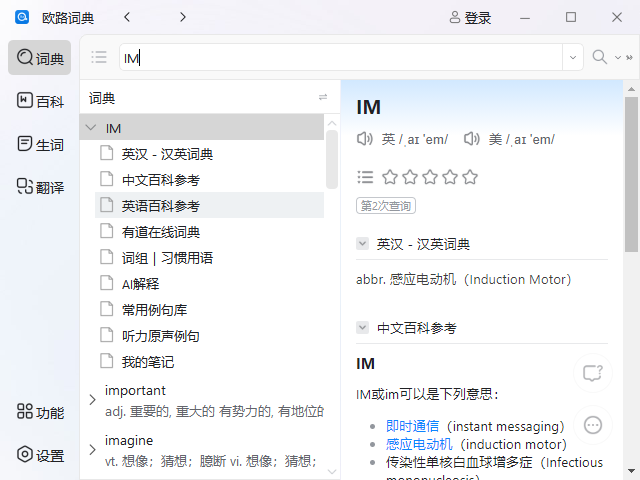Play British pronunciation speaker icon
This screenshot has width=640, height=480.
364,139
